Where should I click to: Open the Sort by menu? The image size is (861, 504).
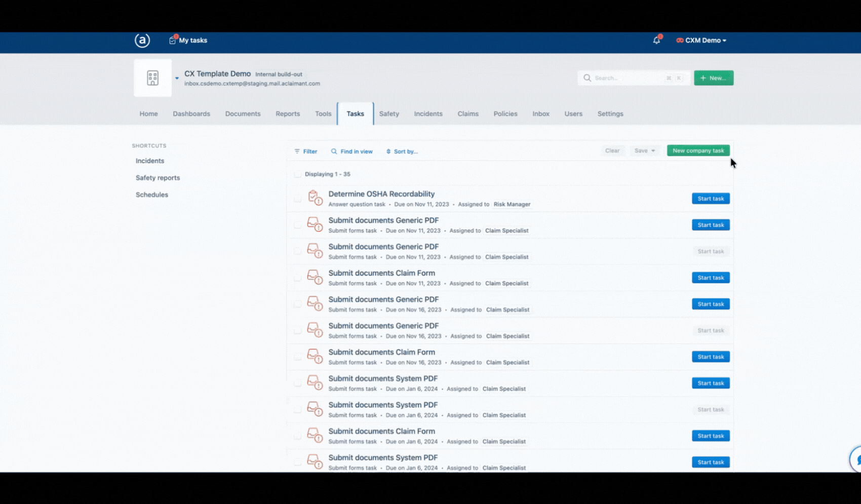402,151
